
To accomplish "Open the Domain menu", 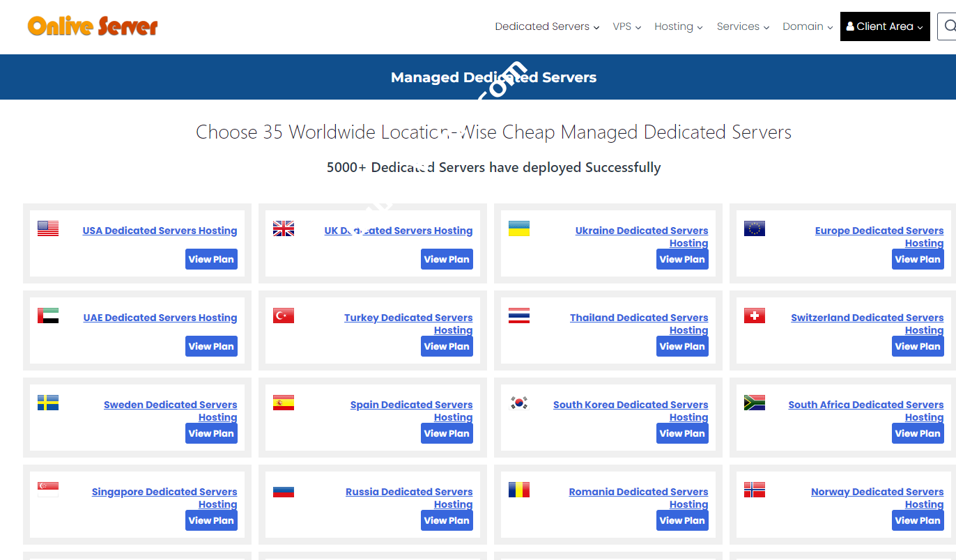I will point(808,26).
